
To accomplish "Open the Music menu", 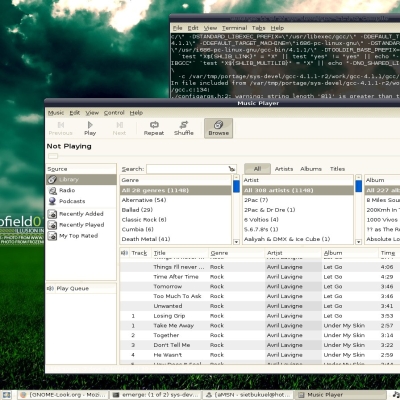I will (x=56, y=113).
